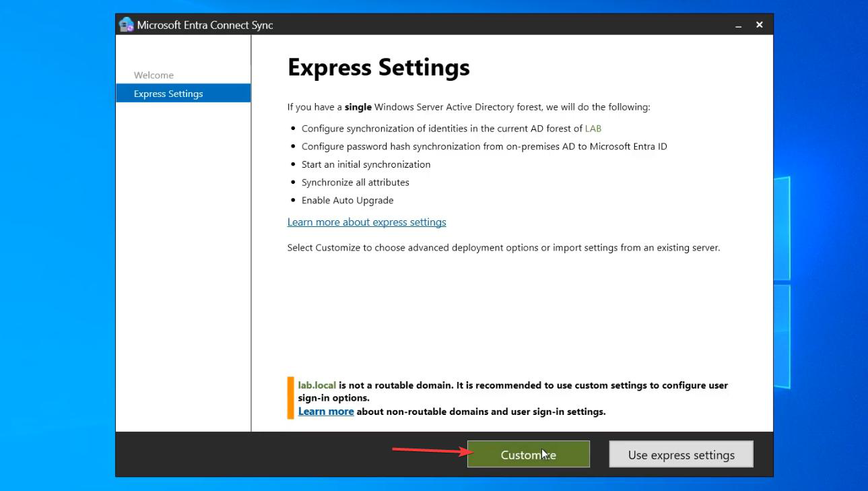868x491 pixels.
Task: Click the 'If you have a single' intro sentence
Action: tap(469, 107)
